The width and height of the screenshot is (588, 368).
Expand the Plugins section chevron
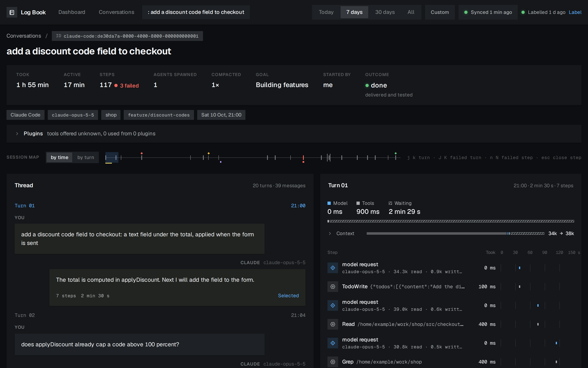[x=17, y=134]
